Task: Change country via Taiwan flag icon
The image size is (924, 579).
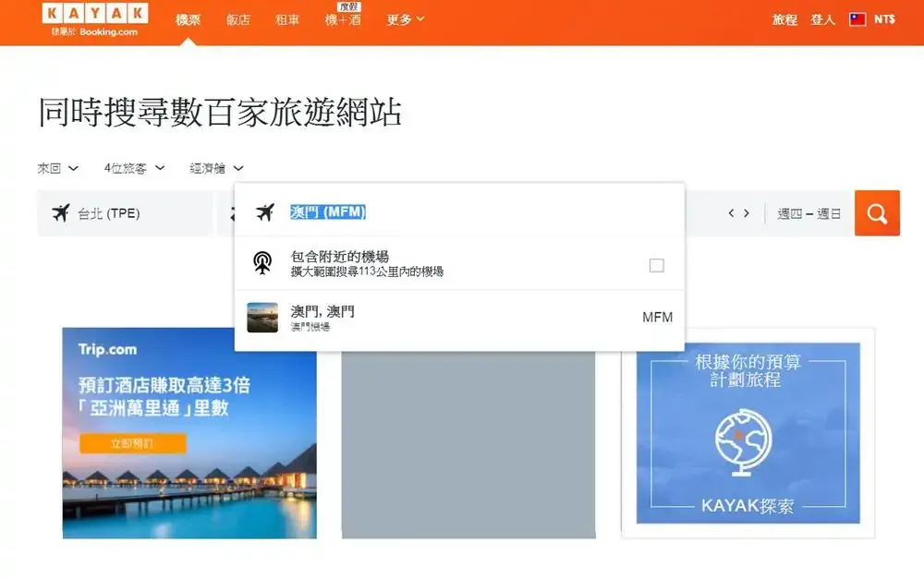Action: tap(857, 19)
